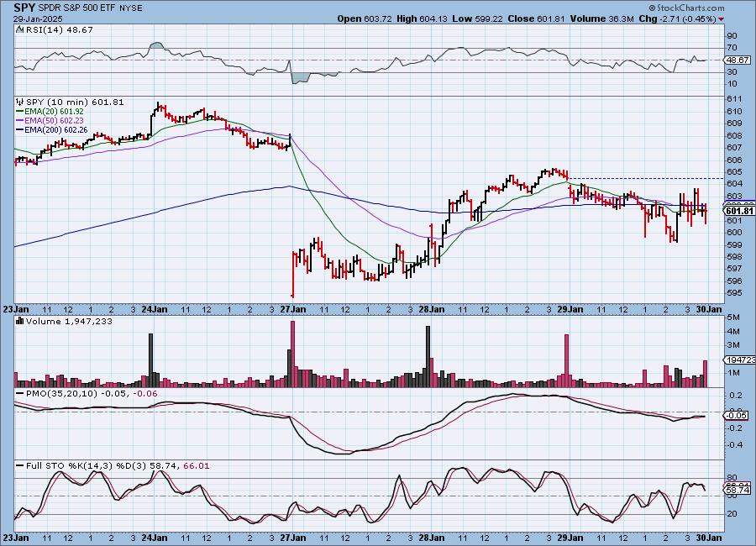Click the 80 level on stochastic axis
The width and height of the screenshot is (756, 546).
point(732,478)
